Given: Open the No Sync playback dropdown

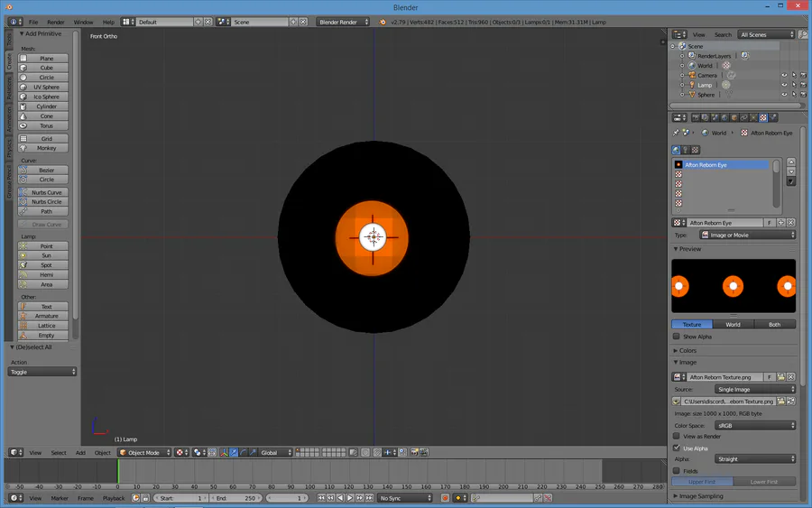Looking at the screenshot, I should (404, 498).
